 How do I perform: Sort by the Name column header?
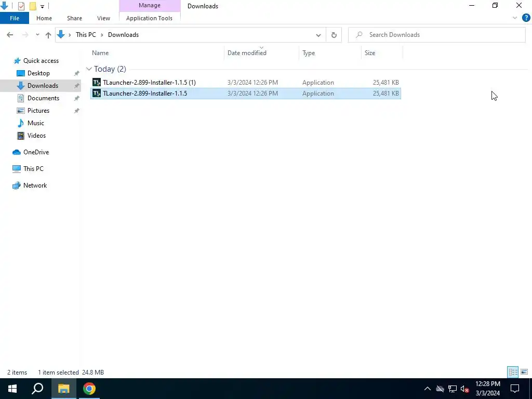[157, 53]
